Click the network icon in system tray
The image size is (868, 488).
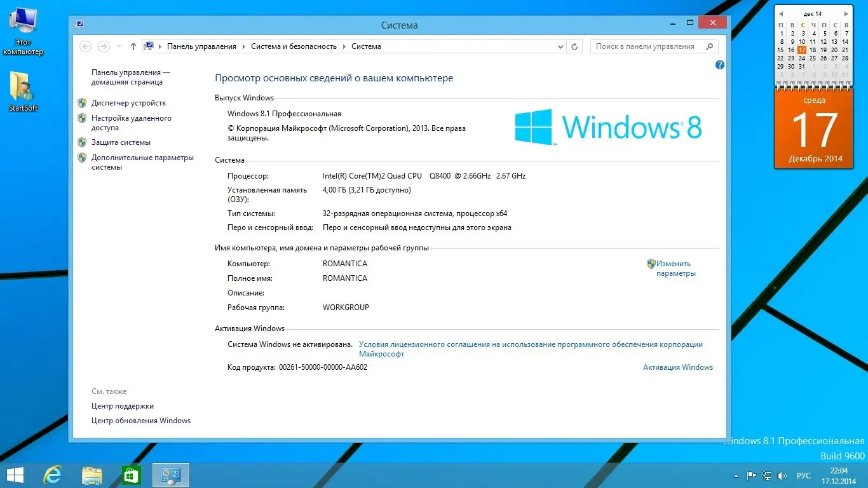pos(767,475)
